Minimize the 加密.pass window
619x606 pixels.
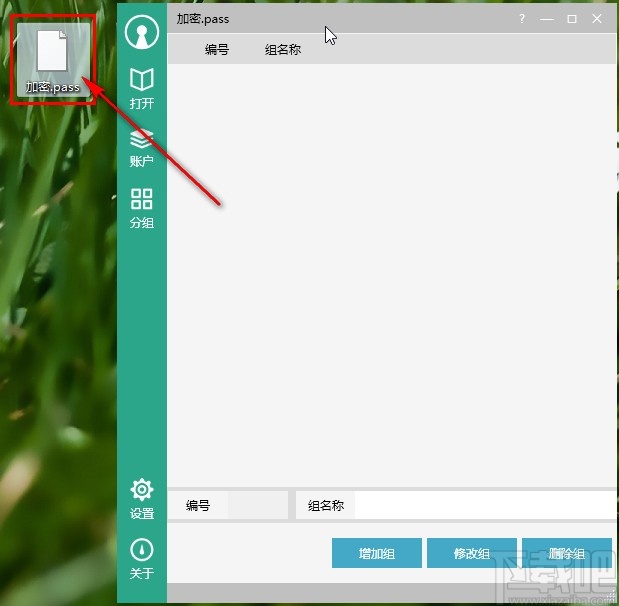coord(547,19)
